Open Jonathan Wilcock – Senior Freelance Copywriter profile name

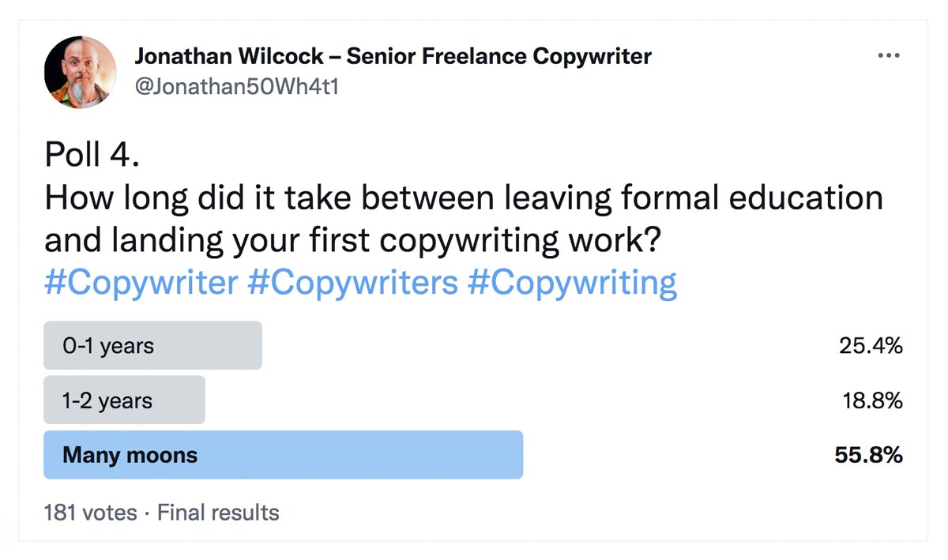(x=393, y=56)
